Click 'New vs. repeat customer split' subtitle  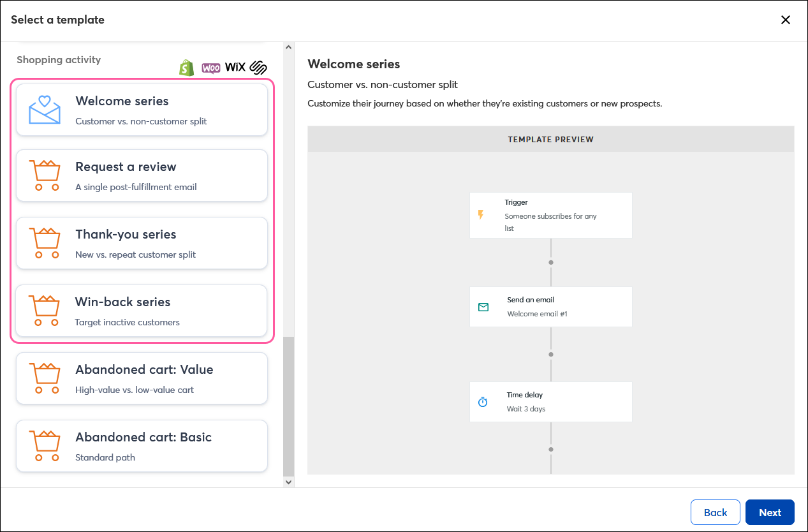pyautogui.click(x=135, y=255)
